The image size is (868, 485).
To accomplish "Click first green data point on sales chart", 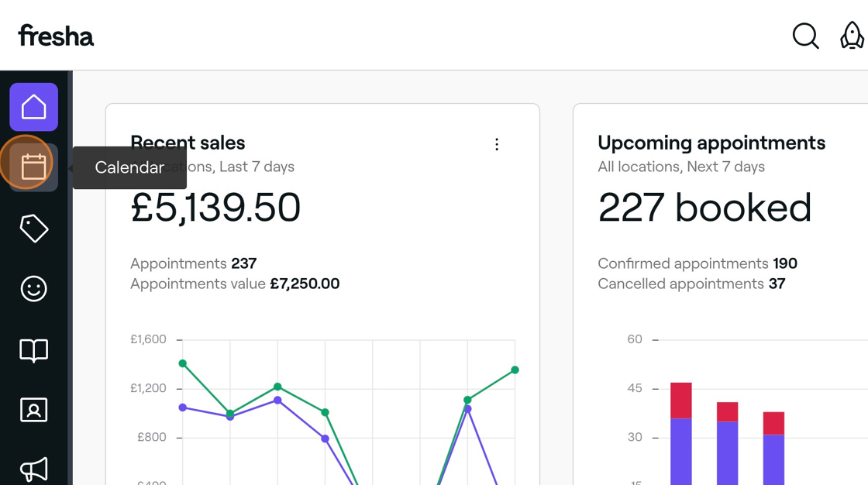I will [x=183, y=364].
